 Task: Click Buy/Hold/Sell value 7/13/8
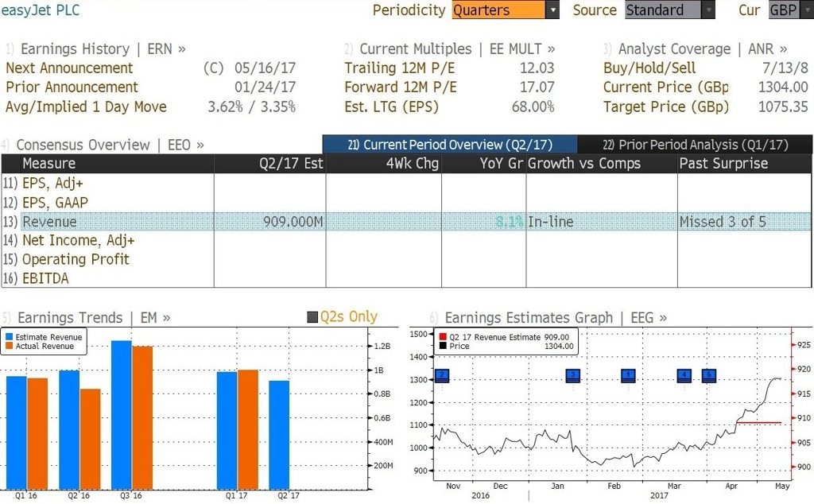(x=785, y=68)
